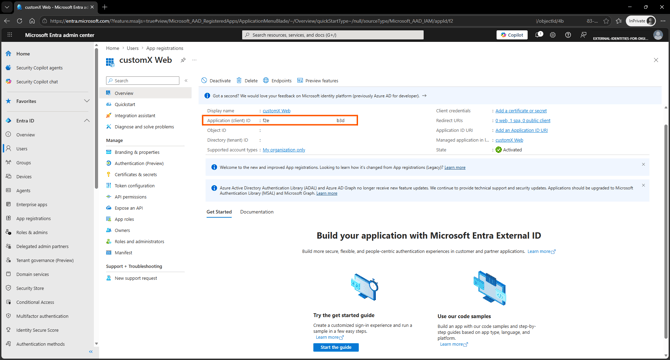Screen dimensions: 670x360
Task: Open Copilot from the top bar
Action: [512, 35]
